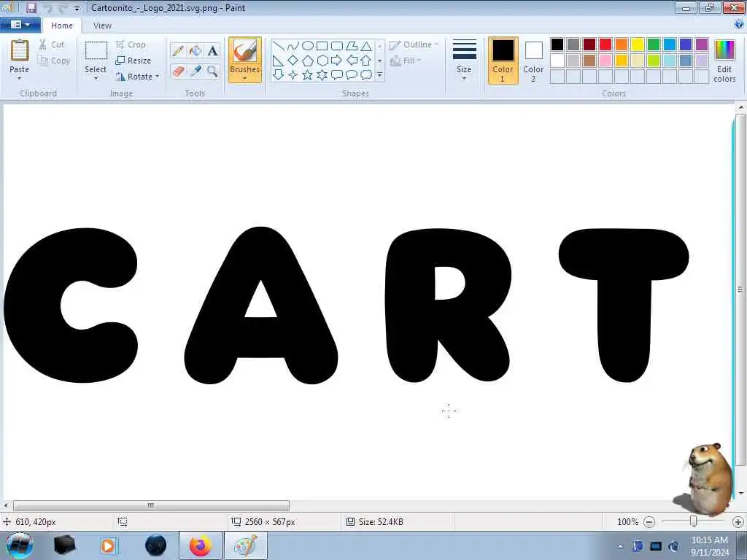Switch to the Home tab

click(x=62, y=26)
